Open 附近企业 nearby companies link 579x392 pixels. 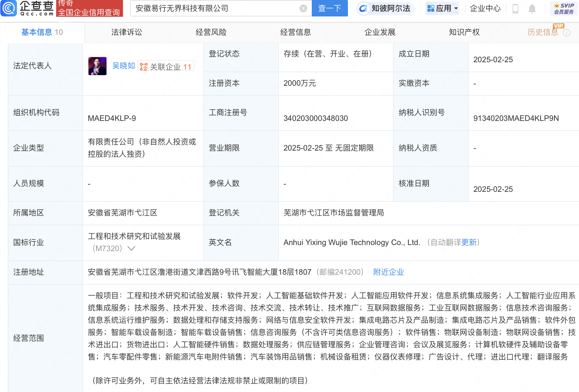coord(389,272)
